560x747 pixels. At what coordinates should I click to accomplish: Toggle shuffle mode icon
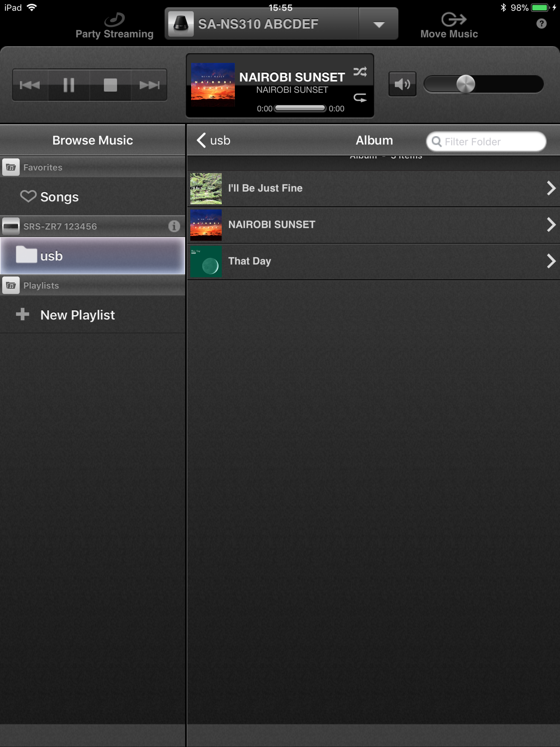[360, 72]
